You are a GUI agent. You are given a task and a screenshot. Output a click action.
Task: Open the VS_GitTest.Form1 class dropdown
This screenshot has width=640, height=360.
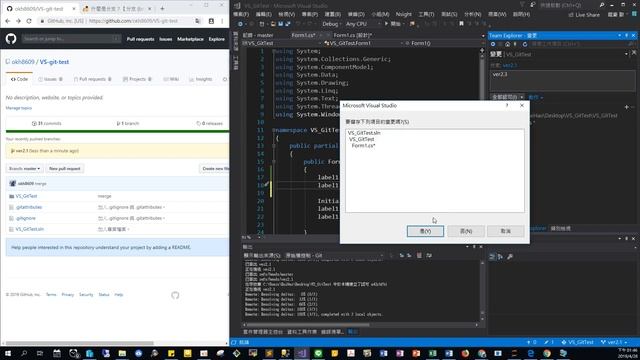(x=363, y=43)
